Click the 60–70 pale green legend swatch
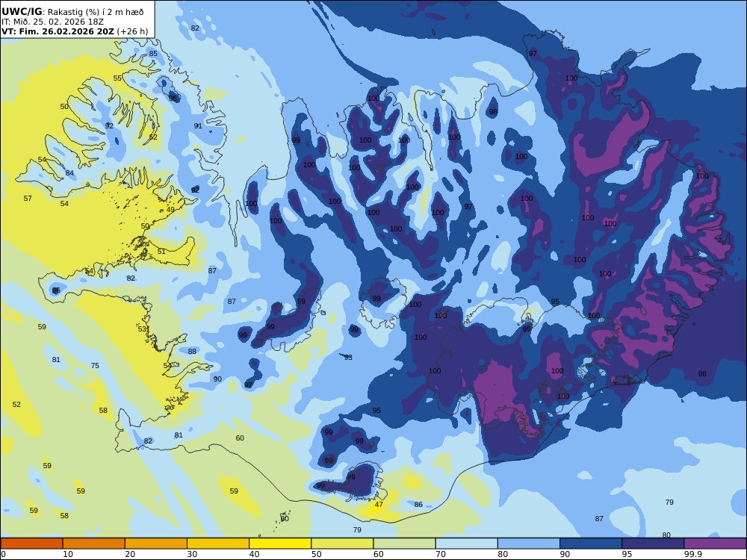This screenshot has width=747, height=560. click(404, 544)
